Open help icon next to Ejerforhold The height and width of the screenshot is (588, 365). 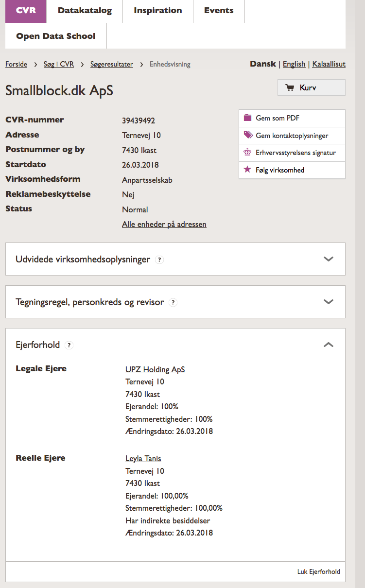tap(69, 345)
